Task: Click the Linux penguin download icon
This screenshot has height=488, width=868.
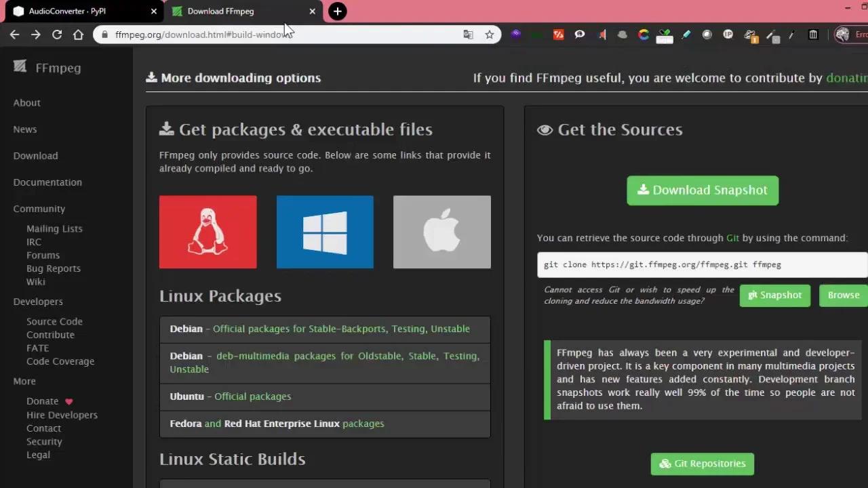Action: (x=208, y=231)
